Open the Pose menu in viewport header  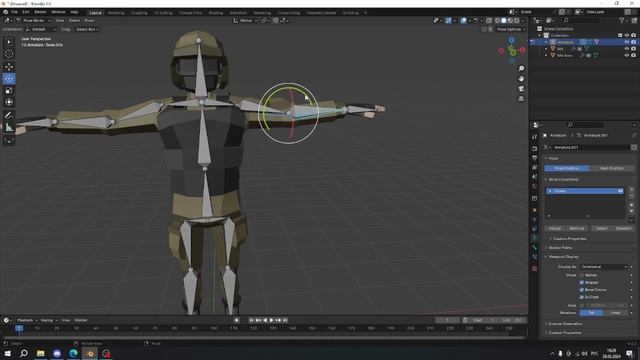89,20
